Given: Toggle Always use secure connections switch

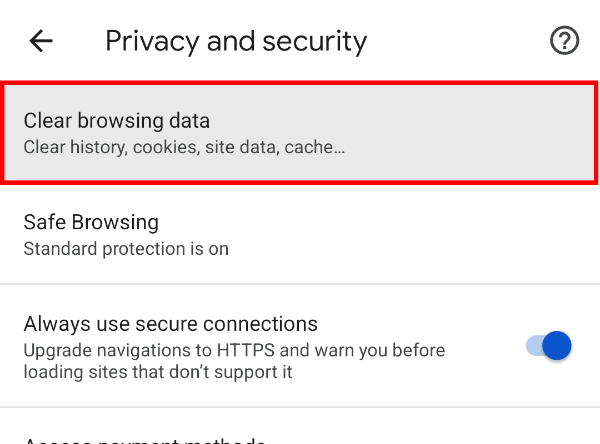Looking at the screenshot, I should coord(548,347).
